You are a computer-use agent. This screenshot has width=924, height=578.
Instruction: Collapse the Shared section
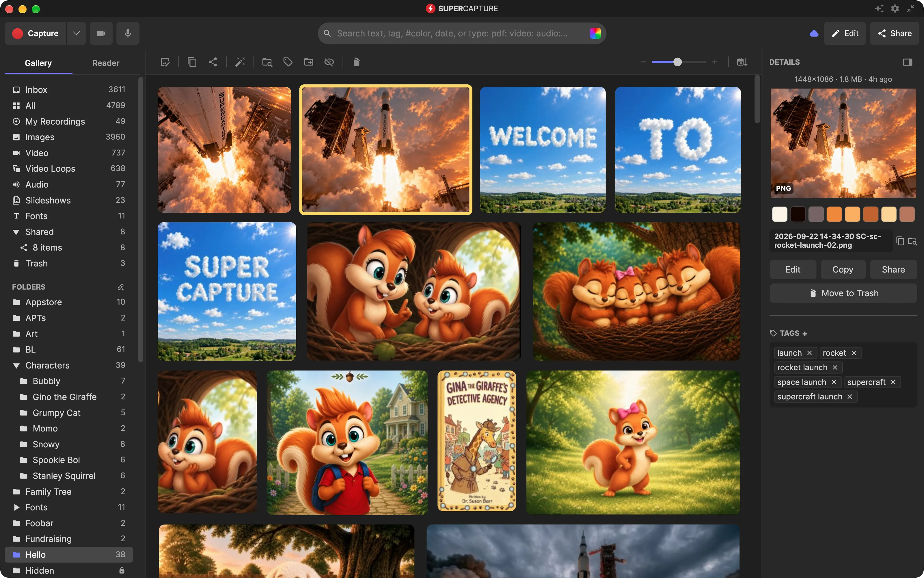tap(16, 232)
